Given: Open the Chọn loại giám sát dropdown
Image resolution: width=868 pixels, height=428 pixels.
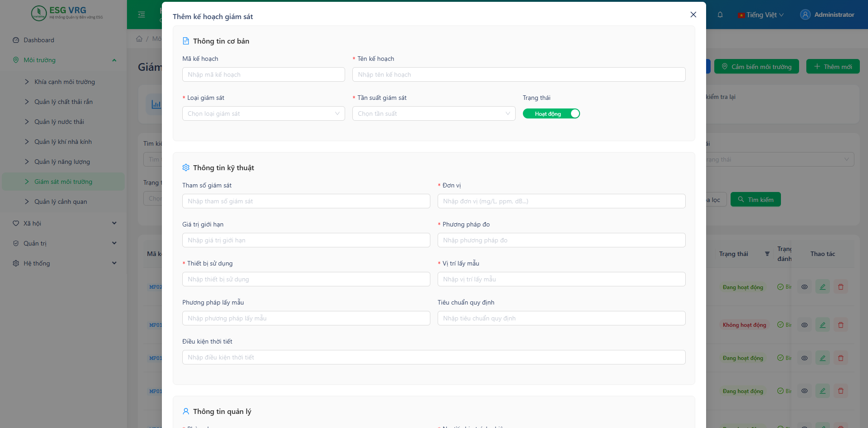Looking at the screenshot, I should click(263, 113).
